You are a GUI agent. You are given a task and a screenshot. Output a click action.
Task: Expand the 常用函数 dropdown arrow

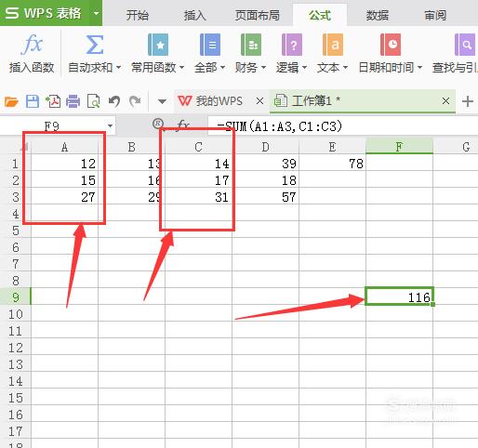pos(181,67)
